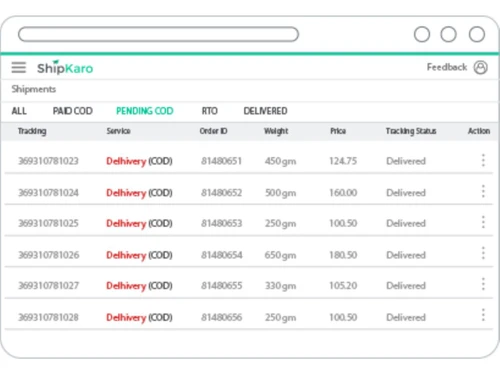500x375 pixels.
Task: Open action menu for tracking 369310781027
Action: tap(483, 284)
